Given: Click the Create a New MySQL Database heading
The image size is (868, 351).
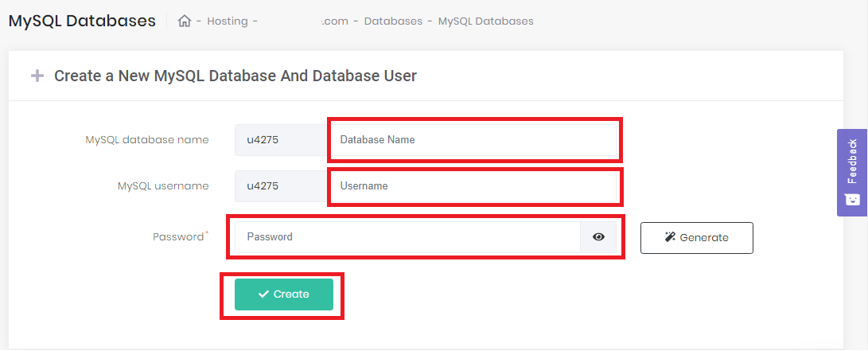Looking at the screenshot, I should point(235,76).
